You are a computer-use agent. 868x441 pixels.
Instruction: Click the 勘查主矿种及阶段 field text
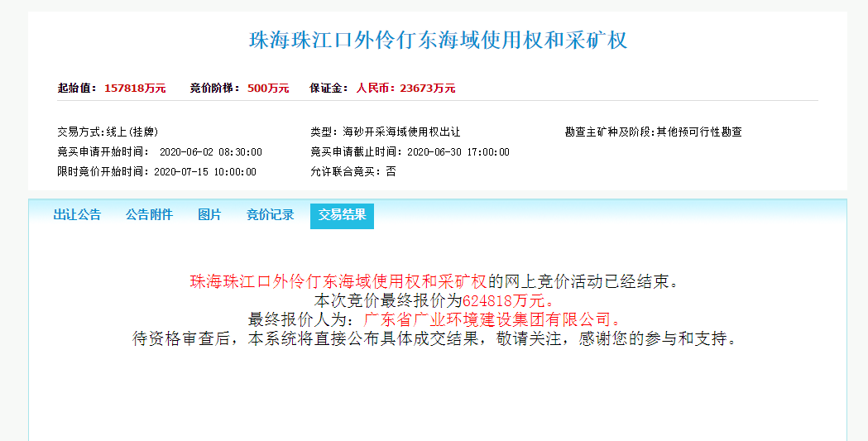[653, 132]
